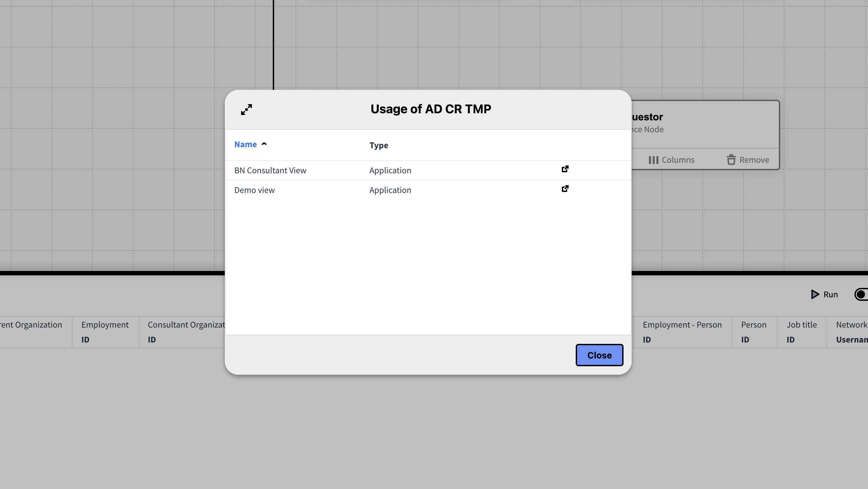Select the Demo view row
The image size is (868, 489).
[254, 190]
